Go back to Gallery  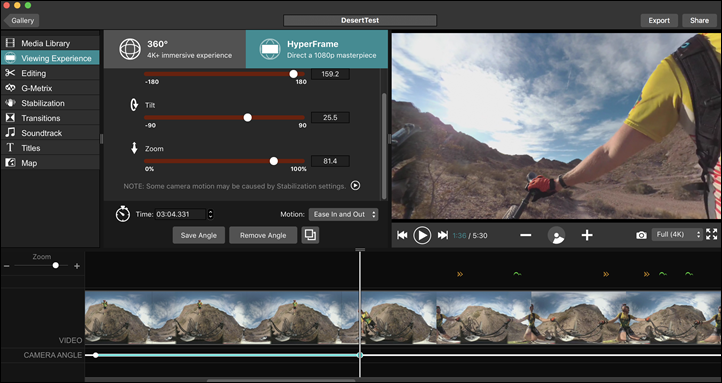click(x=21, y=20)
